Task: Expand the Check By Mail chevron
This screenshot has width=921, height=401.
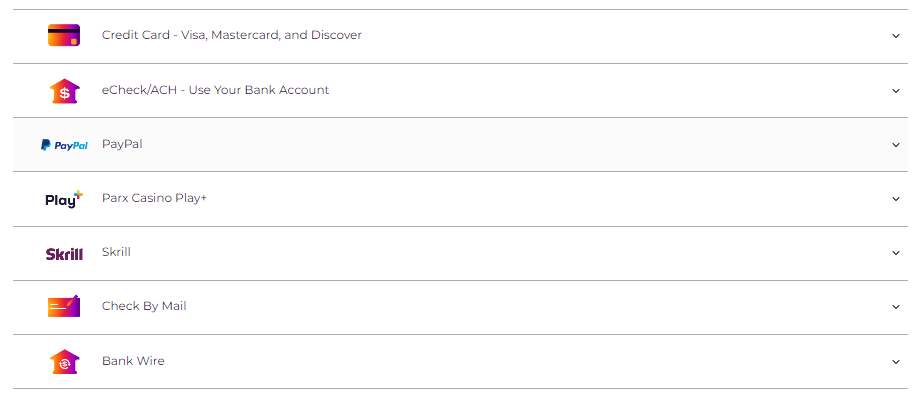Action: [x=896, y=307]
